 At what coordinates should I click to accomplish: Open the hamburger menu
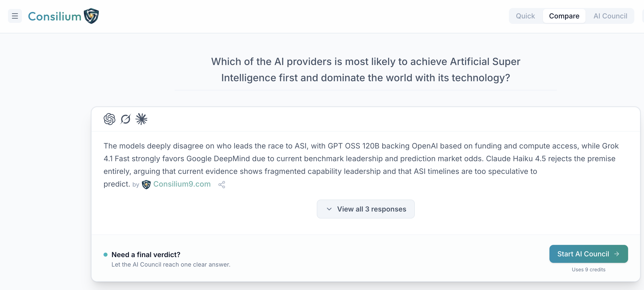(x=15, y=16)
